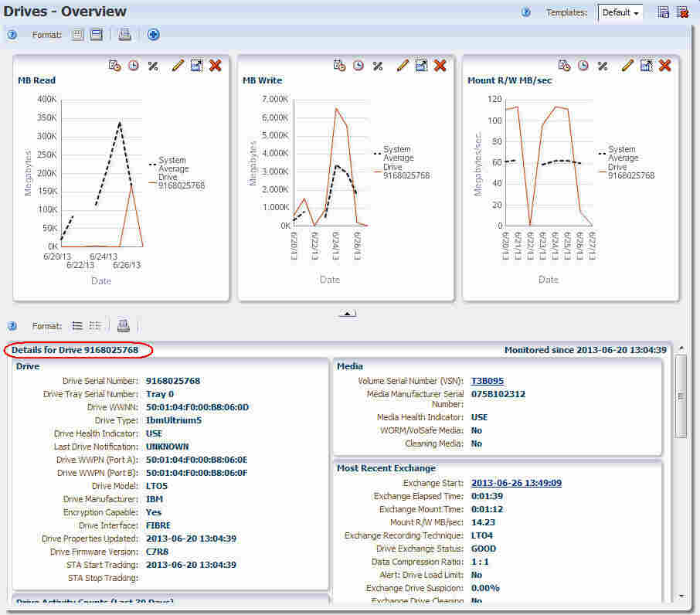
Task: Remove the MB Write graph pane
Action: [440, 66]
